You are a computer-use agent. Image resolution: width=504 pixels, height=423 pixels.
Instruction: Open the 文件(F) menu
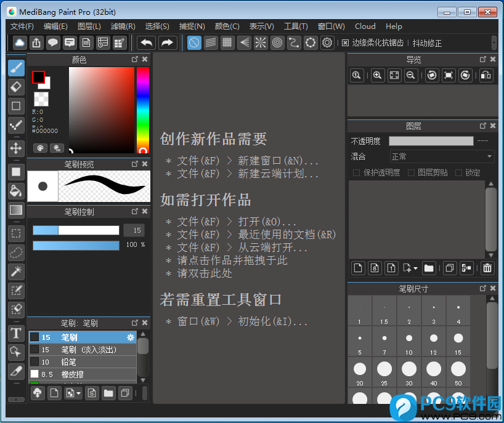pos(22,26)
